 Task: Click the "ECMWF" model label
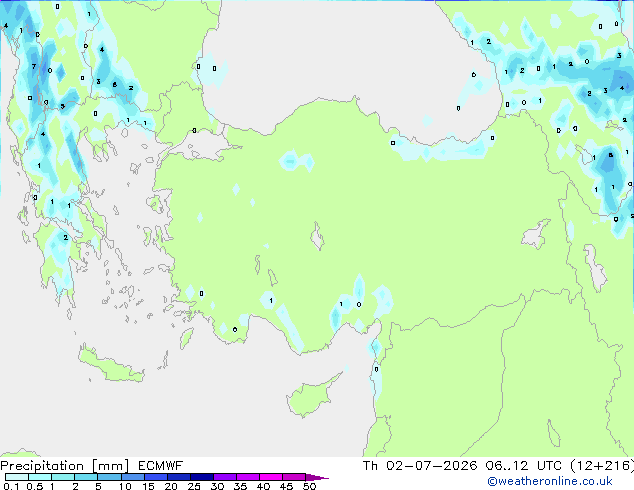point(161,466)
